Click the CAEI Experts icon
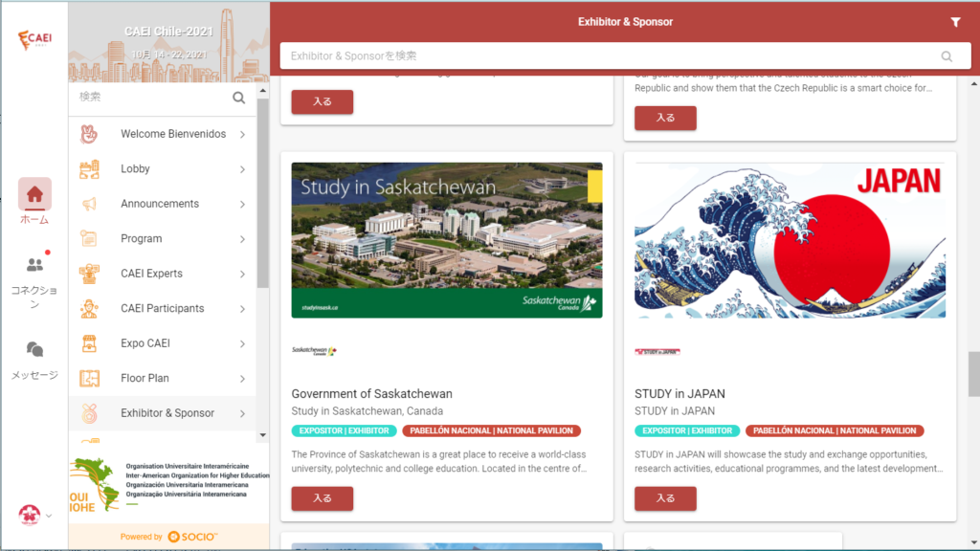The image size is (980, 551). [89, 274]
